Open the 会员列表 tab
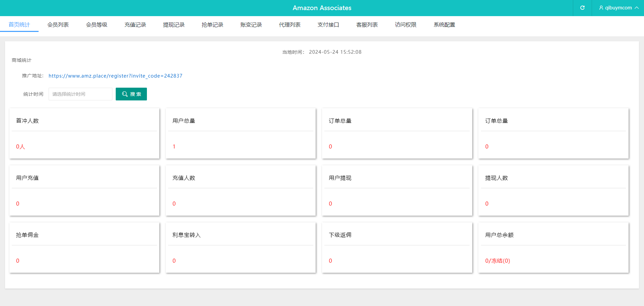This screenshot has height=306, width=644. (x=58, y=25)
